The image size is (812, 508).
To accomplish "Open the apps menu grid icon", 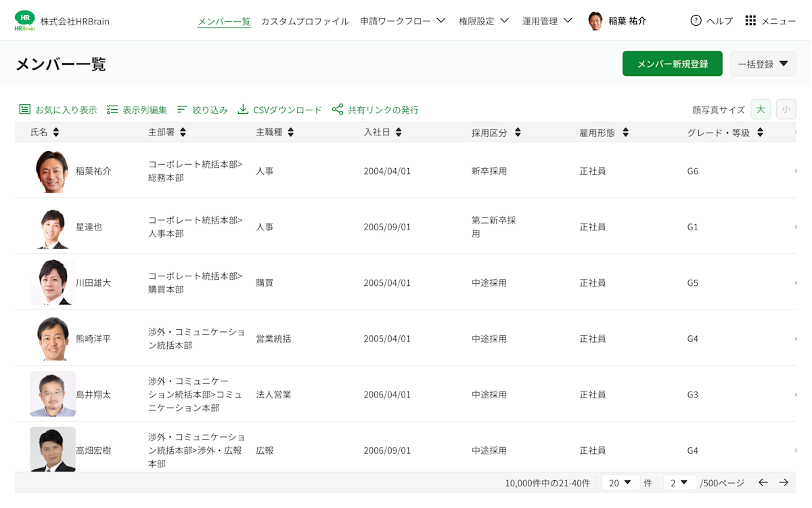I will (x=750, y=20).
